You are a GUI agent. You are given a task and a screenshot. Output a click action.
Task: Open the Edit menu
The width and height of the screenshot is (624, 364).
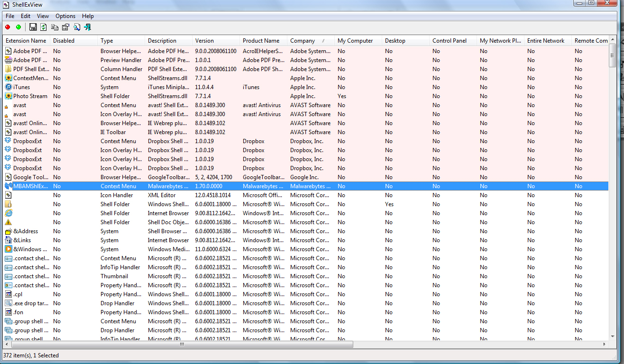26,16
